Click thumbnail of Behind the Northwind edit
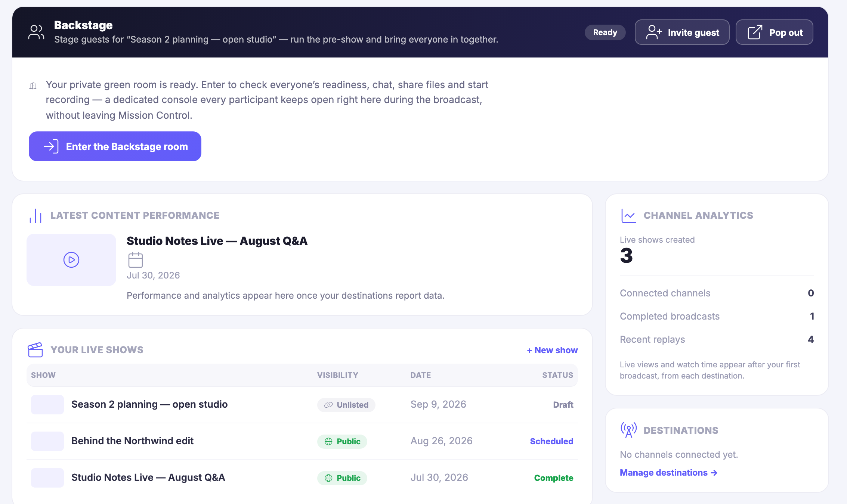 [47, 441]
